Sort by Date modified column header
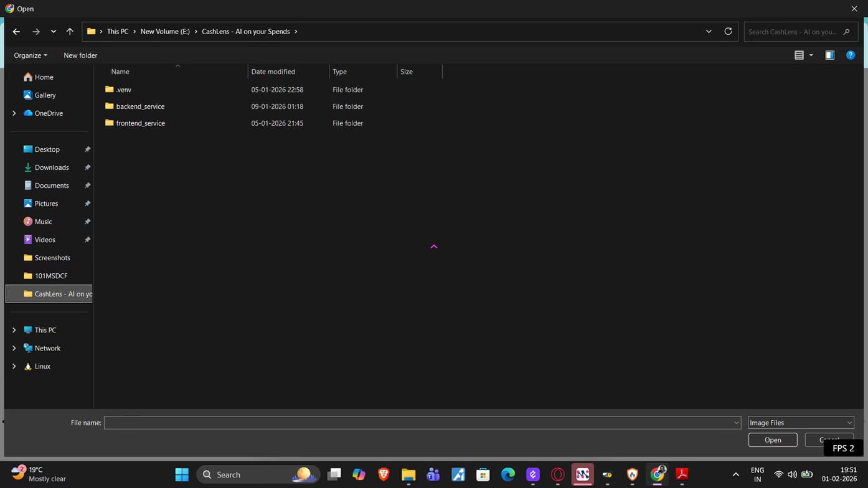 pyautogui.click(x=273, y=72)
